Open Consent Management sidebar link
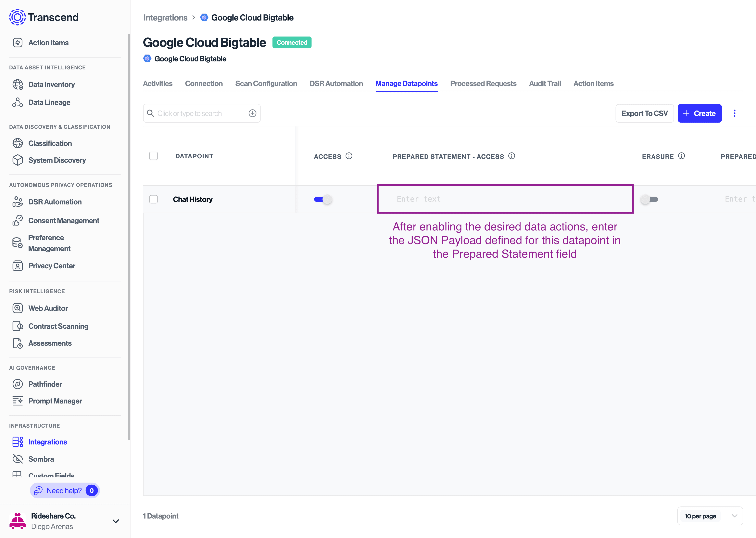 point(64,221)
